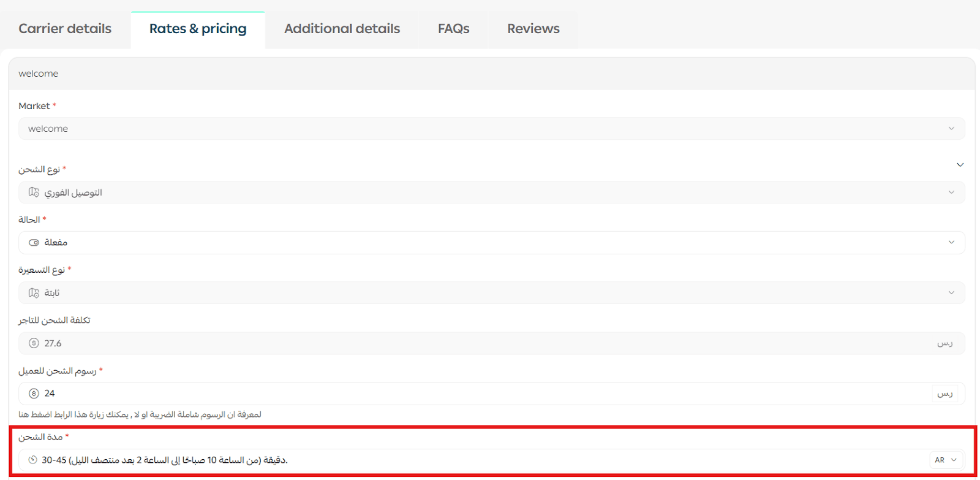Click the dollar icon next to 24
The height and width of the screenshot is (480, 980).
click(x=34, y=394)
